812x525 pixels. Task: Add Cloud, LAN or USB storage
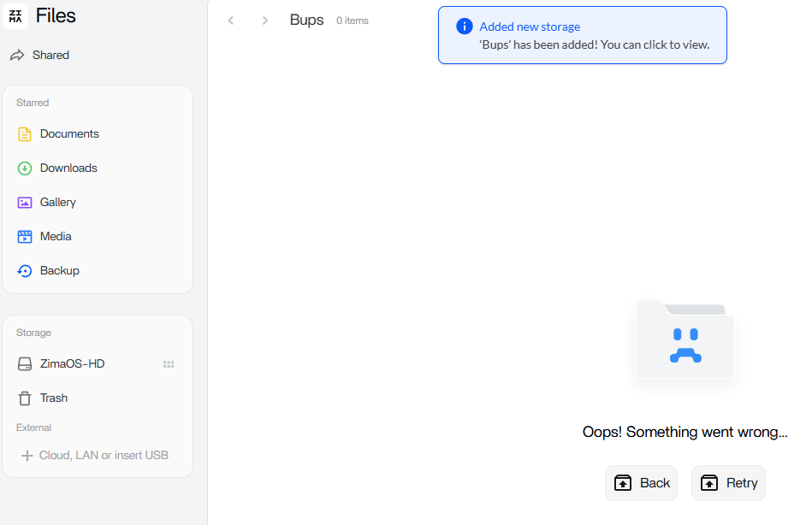tap(95, 456)
